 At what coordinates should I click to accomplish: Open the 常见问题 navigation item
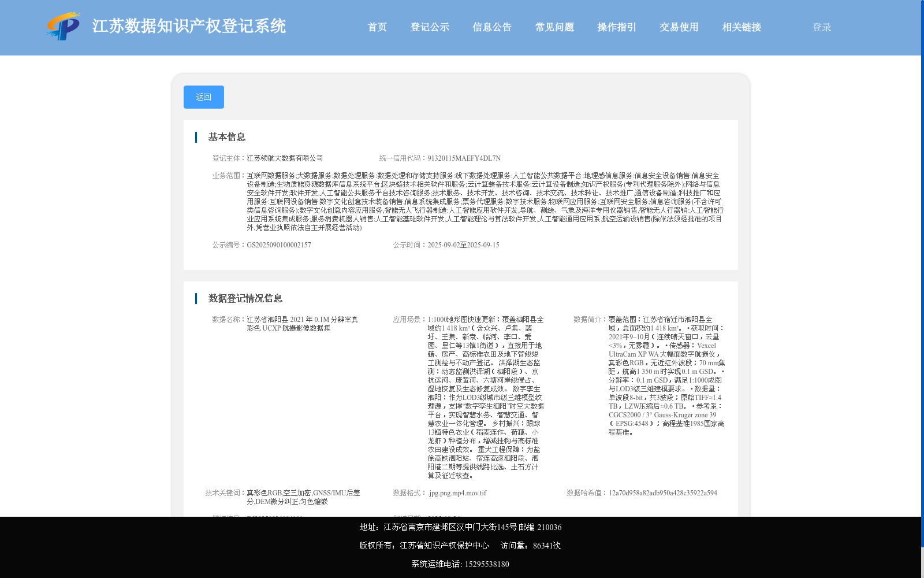553,27
